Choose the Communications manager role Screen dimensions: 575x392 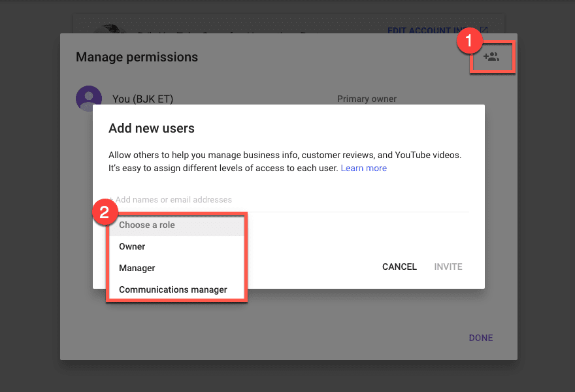click(x=172, y=289)
